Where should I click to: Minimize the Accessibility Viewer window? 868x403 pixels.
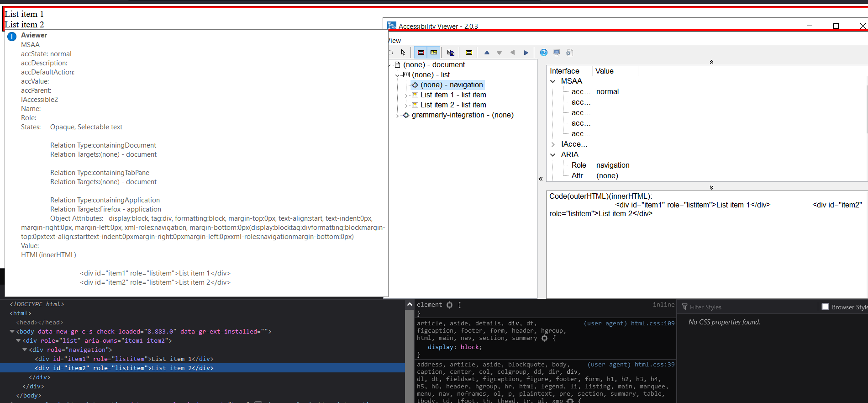tap(810, 26)
